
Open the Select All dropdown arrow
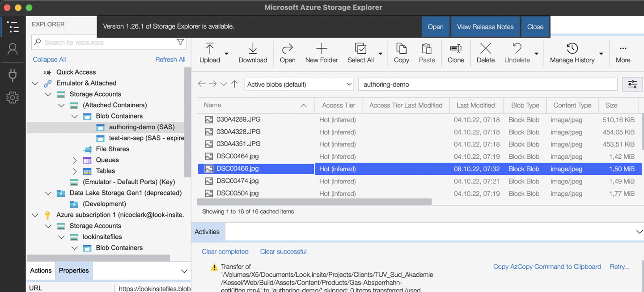380,54
